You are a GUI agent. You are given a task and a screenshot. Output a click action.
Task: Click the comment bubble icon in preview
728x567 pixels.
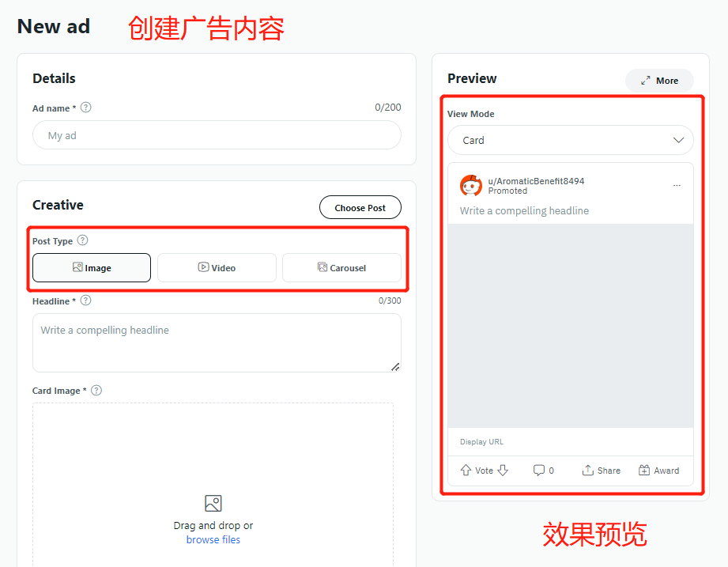pos(539,471)
